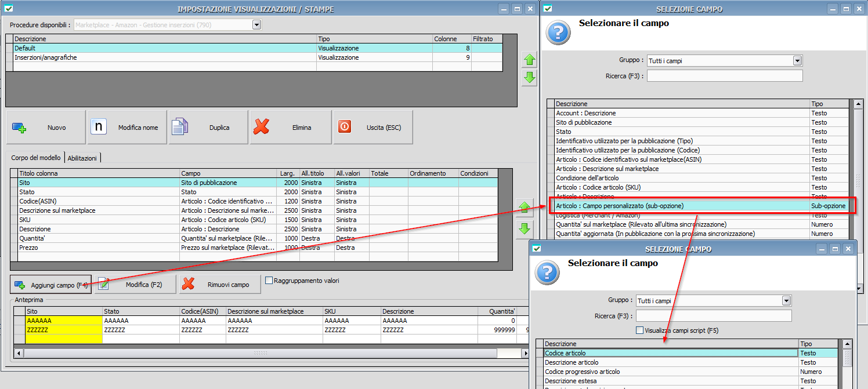Image resolution: width=868 pixels, height=389 pixels.
Task: Click Aggiungi campo (F4) button
Action: [x=51, y=285]
